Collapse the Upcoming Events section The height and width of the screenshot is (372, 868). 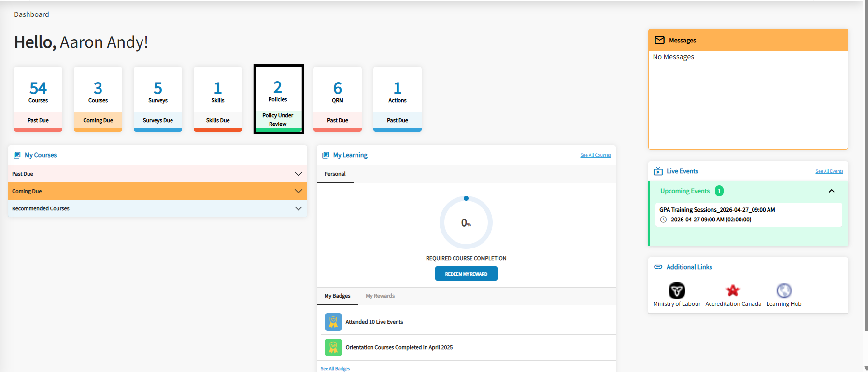tap(832, 191)
